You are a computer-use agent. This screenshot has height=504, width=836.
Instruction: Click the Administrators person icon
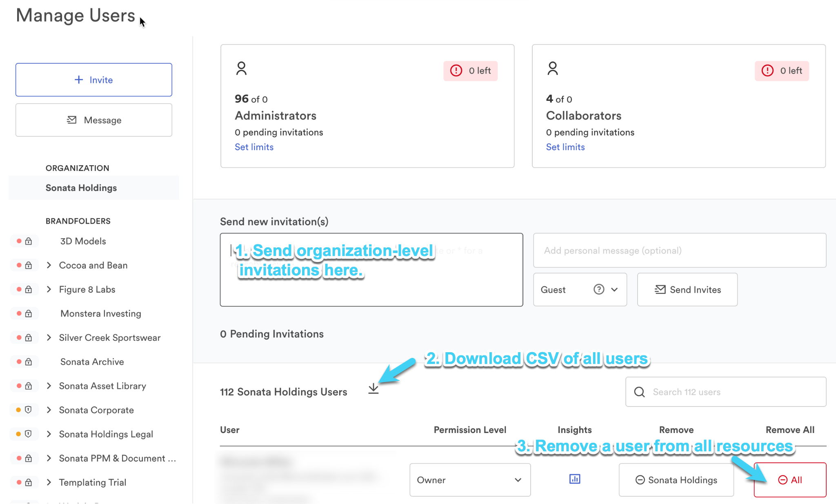coord(241,68)
